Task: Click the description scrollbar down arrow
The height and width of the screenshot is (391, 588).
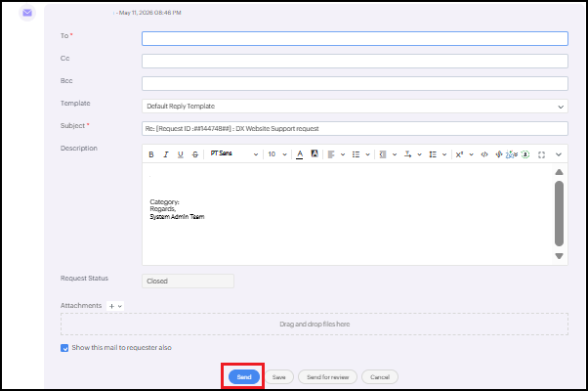Action: click(559, 256)
